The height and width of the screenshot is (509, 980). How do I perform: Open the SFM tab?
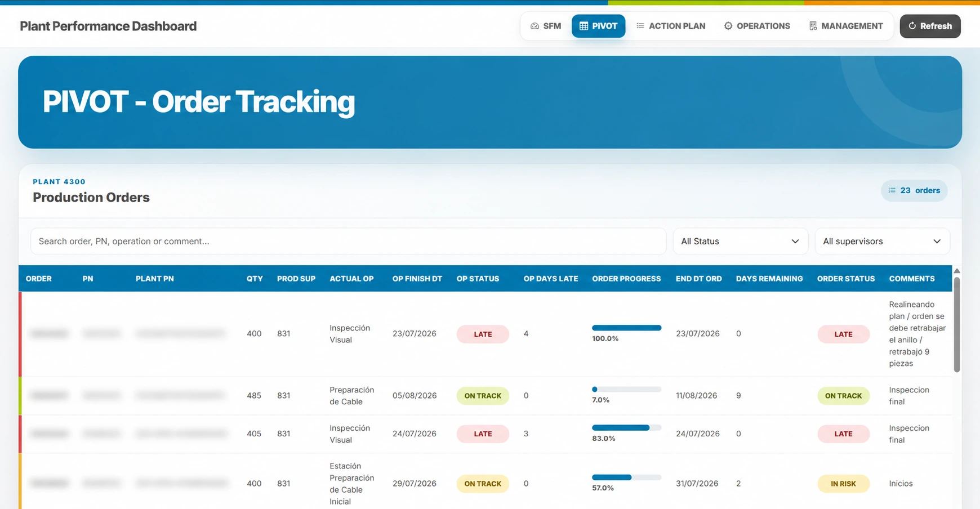(546, 26)
